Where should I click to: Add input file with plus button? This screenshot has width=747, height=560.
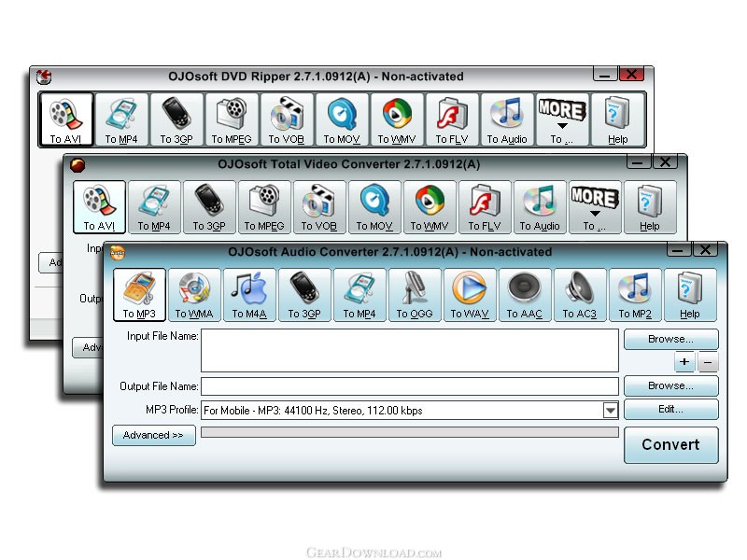pyautogui.click(x=684, y=362)
